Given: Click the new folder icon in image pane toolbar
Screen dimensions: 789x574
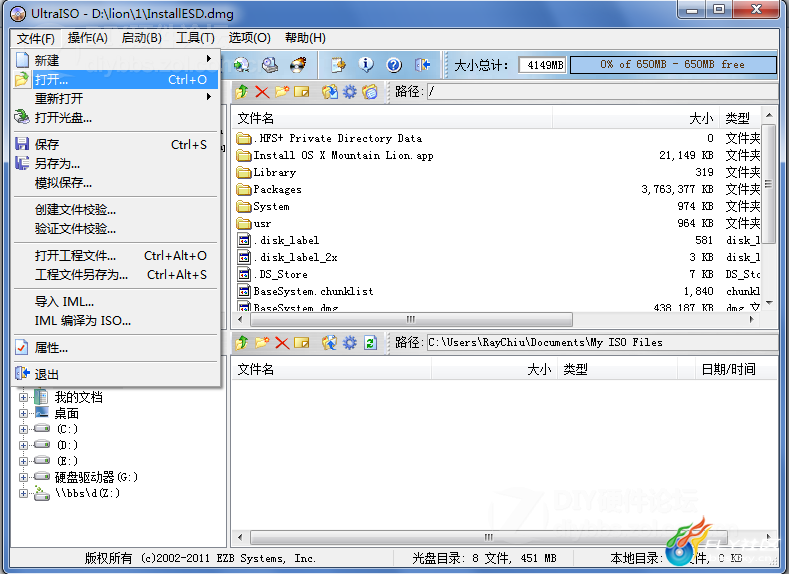Looking at the screenshot, I should tap(282, 92).
